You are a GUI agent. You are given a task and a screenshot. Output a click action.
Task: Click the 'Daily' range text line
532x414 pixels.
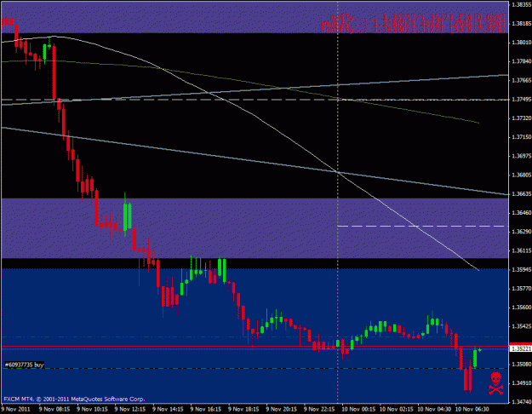pyautogui.click(x=417, y=17)
